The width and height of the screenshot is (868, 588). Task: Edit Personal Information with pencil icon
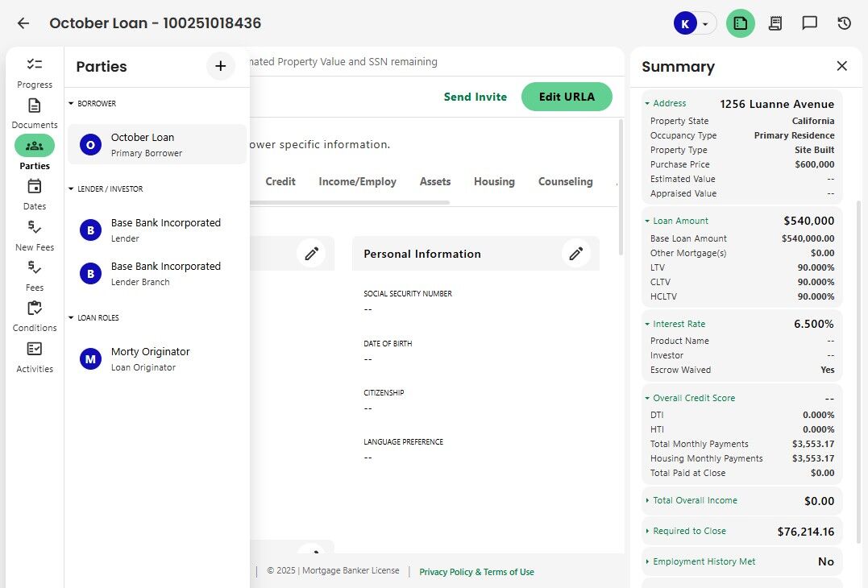coord(575,254)
